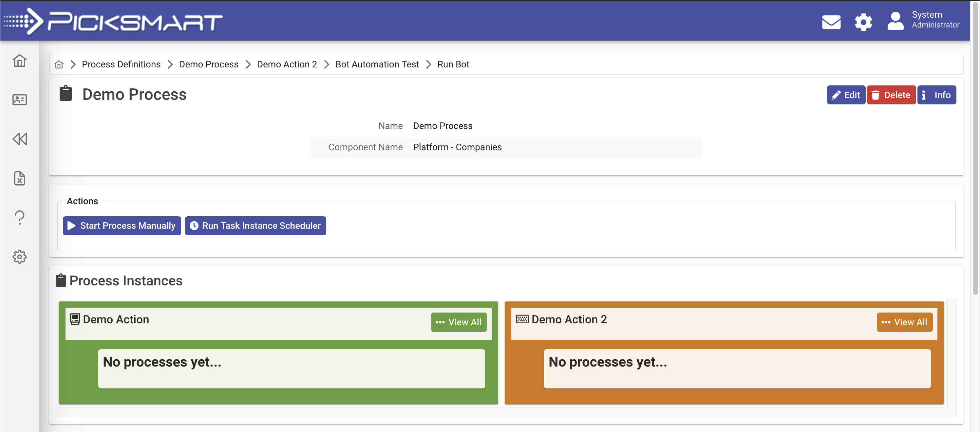The width and height of the screenshot is (980, 432).
Task: Click the question mark help sidebar icon
Action: [x=19, y=218]
